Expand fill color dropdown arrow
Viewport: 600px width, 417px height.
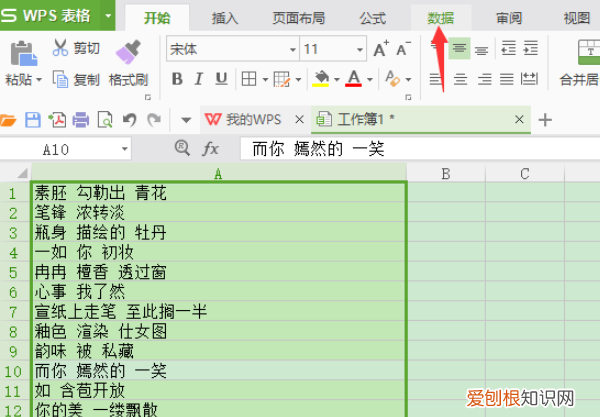[x=336, y=80]
